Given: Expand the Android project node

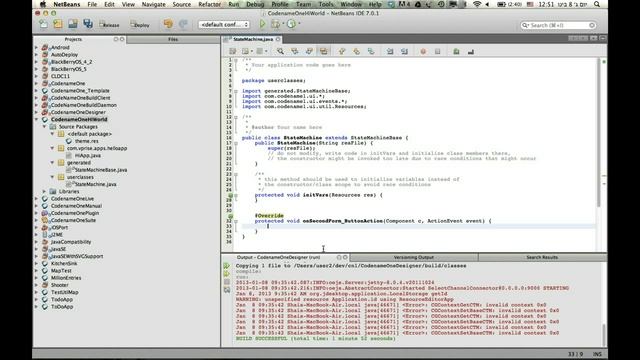Looking at the screenshot, I should coord(36,47).
